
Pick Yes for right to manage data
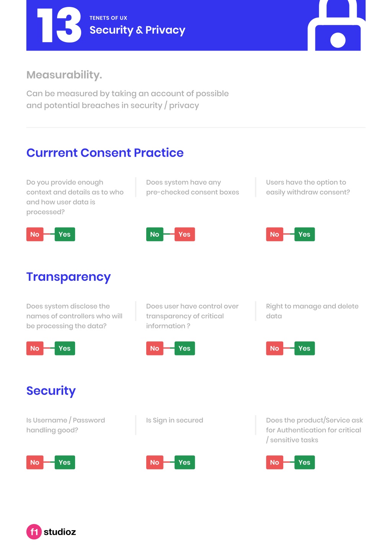pos(304,349)
